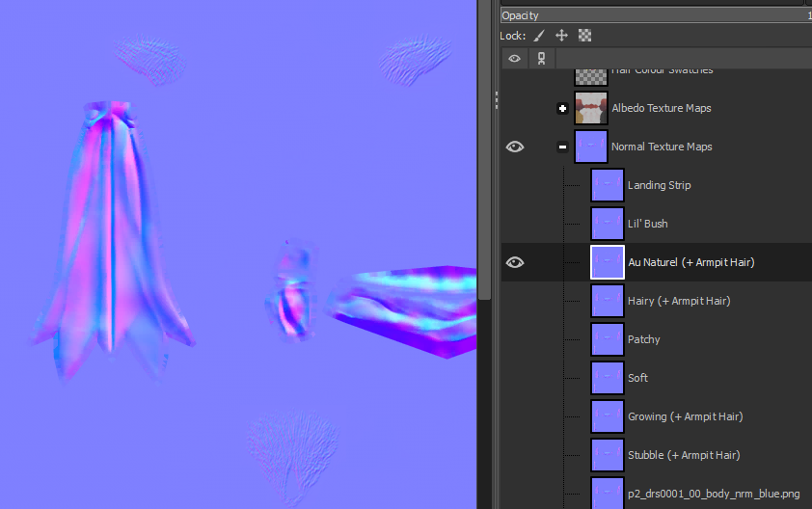Image resolution: width=812 pixels, height=509 pixels.
Task: Click the Au Naturel layer thumbnail
Action: point(608,262)
